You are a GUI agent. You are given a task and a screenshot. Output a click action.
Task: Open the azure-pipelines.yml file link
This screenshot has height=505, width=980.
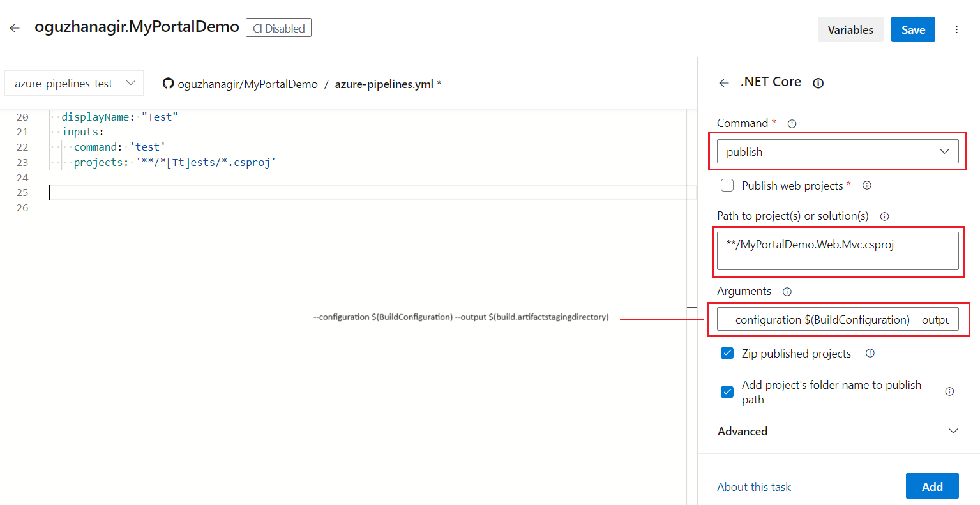[388, 84]
